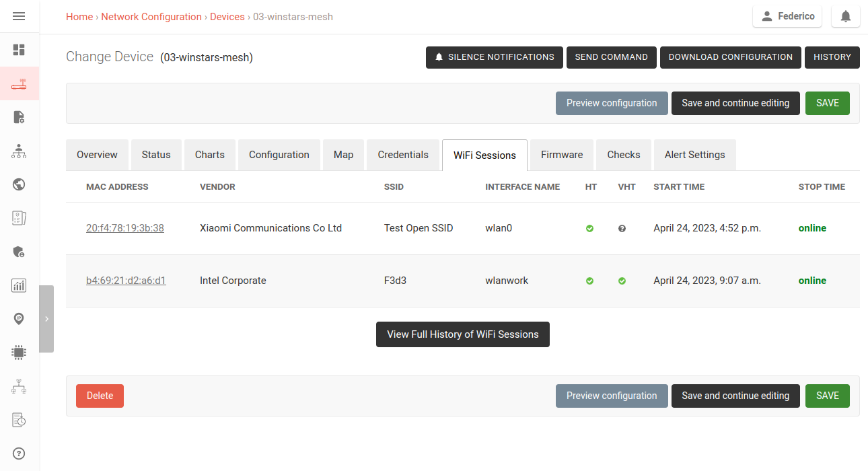Open the hamburger menu
Image resolution: width=868 pixels, height=471 pixels.
tap(19, 16)
